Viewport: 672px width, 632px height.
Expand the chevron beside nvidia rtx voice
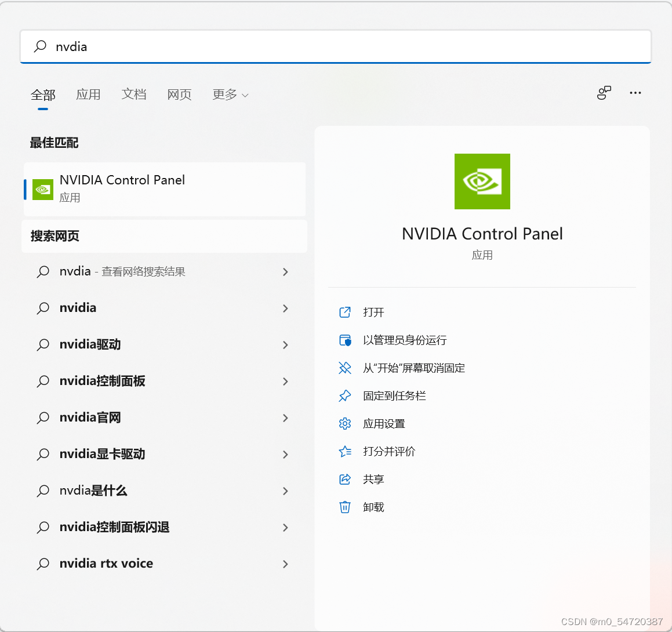coord(285,564)
